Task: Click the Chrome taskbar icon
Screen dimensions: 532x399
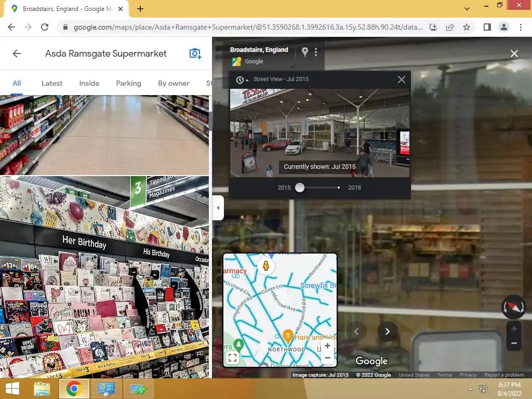Action: click(74, 389)
